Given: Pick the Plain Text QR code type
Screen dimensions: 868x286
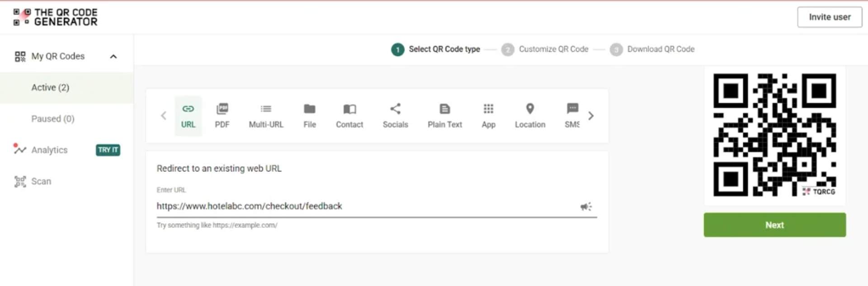Looking at the screenshot, I should (x=445, y=116).
